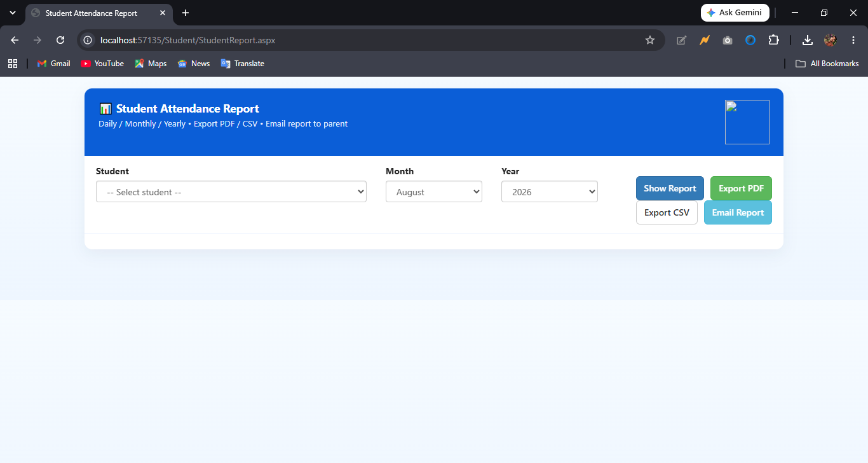The width and height of the screenshot is (868, 463).
Task: Bookmark this page with the star icon
Action: 650,40
